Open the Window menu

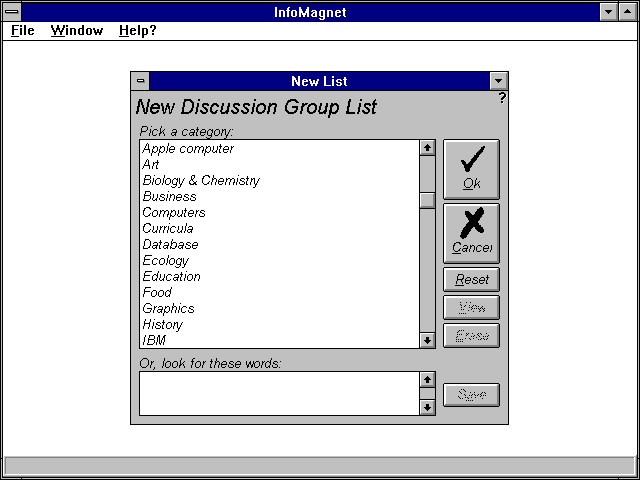[77, 30]
